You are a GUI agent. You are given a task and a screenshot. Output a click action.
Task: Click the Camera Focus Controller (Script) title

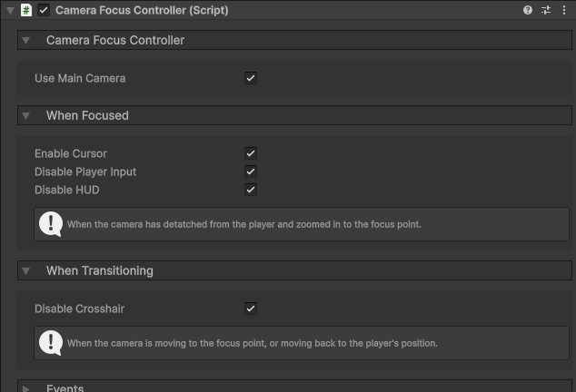tap(142, 10)
